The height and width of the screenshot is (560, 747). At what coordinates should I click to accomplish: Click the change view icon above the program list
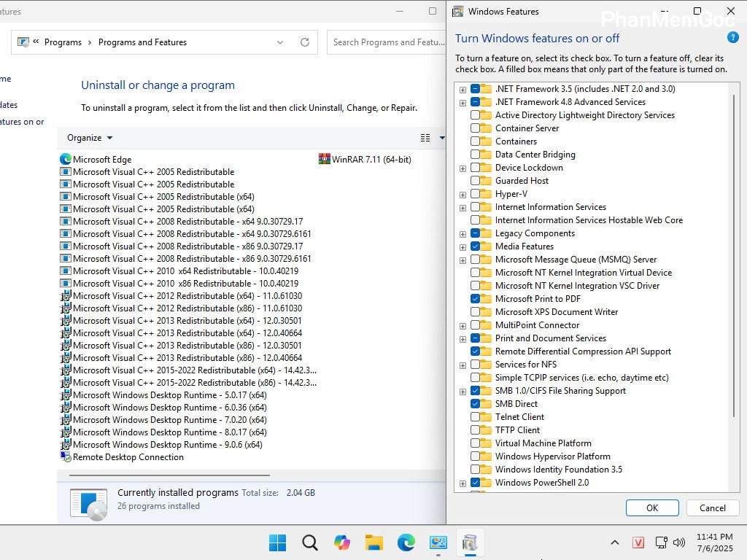(425, 138)
